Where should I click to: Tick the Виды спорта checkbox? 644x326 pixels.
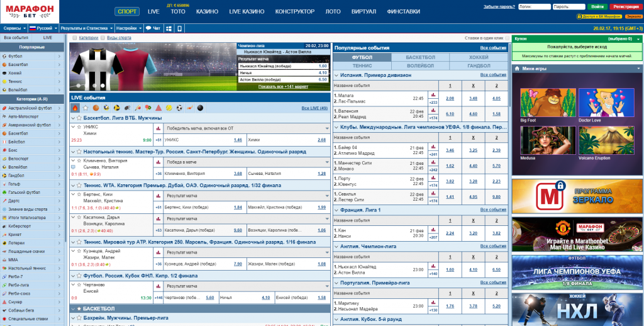103,38
